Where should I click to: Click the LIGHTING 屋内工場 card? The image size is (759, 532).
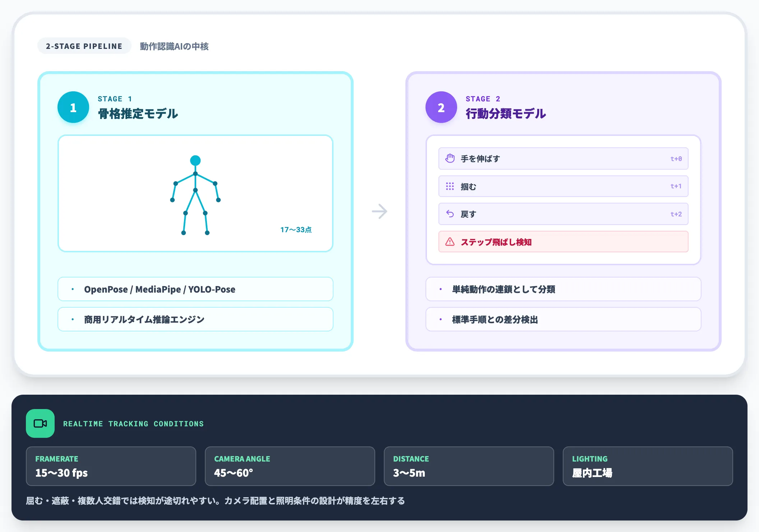tap(648, 466)
